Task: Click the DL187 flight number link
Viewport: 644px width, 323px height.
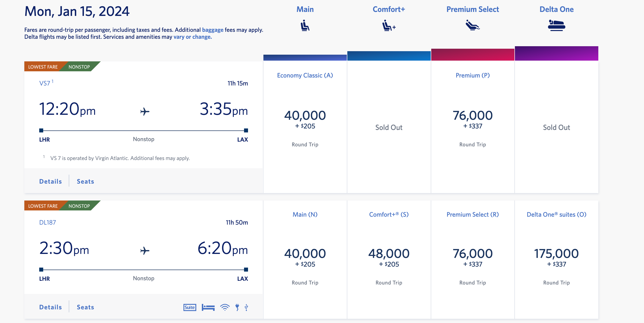Action: tap(47, 222)
